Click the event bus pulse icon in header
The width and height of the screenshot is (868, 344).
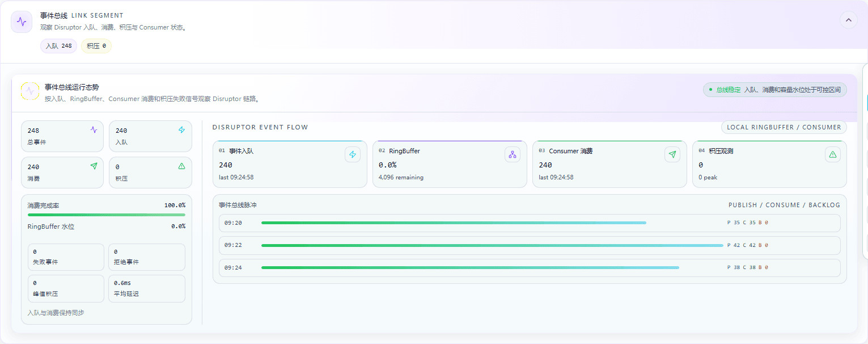coord(22,22)
